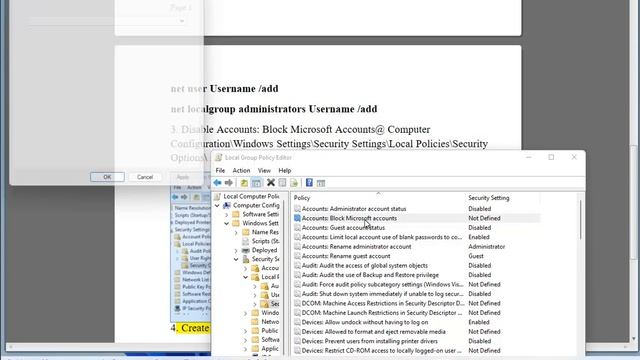Open the Help menu in Policy Editor
This screenshot has height=360, width=640.
[x=284, y=171]
